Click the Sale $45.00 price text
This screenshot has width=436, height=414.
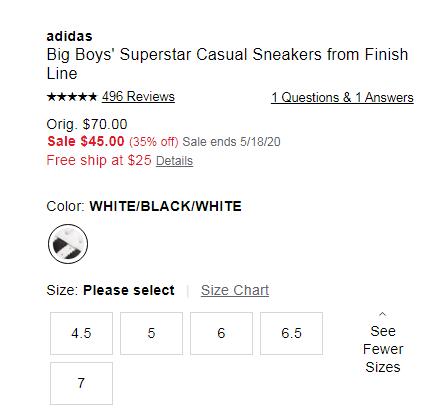[86, 141]
